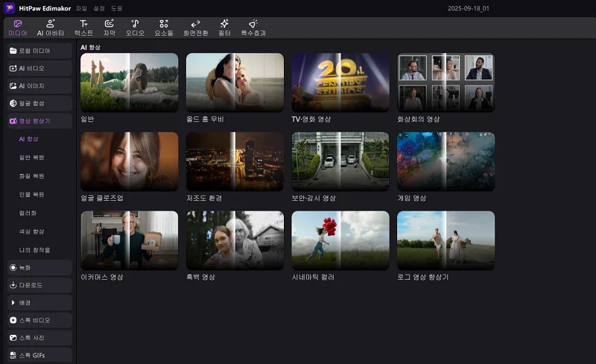The height and width of the screenshot is (364, 596).
Task: Open the 요소들 elements tab
Action: click(x=163, y=28)
